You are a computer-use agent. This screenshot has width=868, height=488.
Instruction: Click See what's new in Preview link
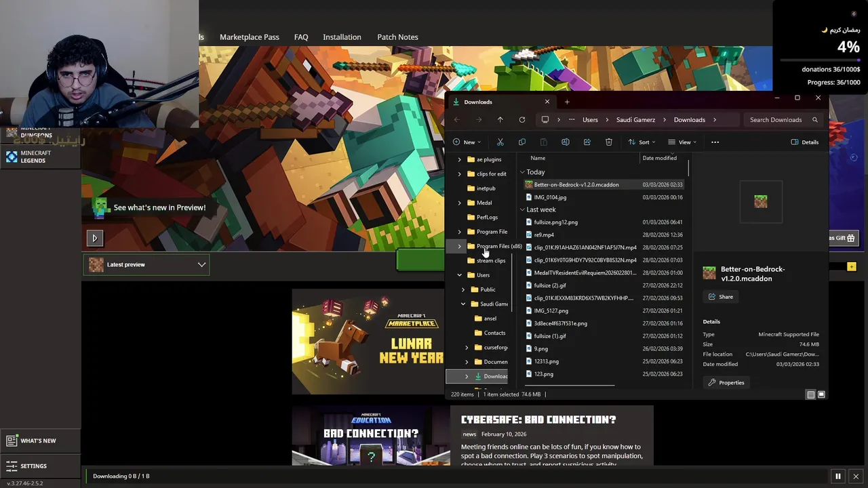tap(159, 207)
